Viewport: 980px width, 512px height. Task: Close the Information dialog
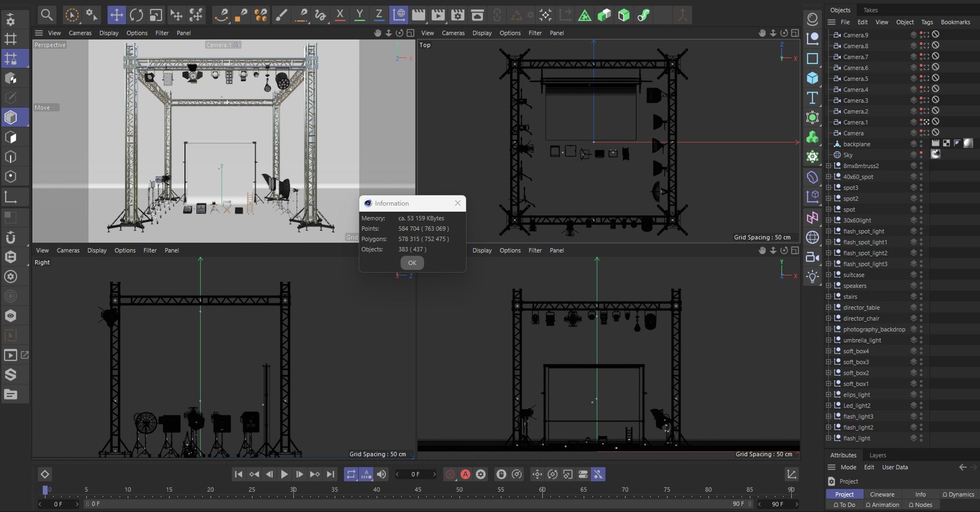click(458, 203)
